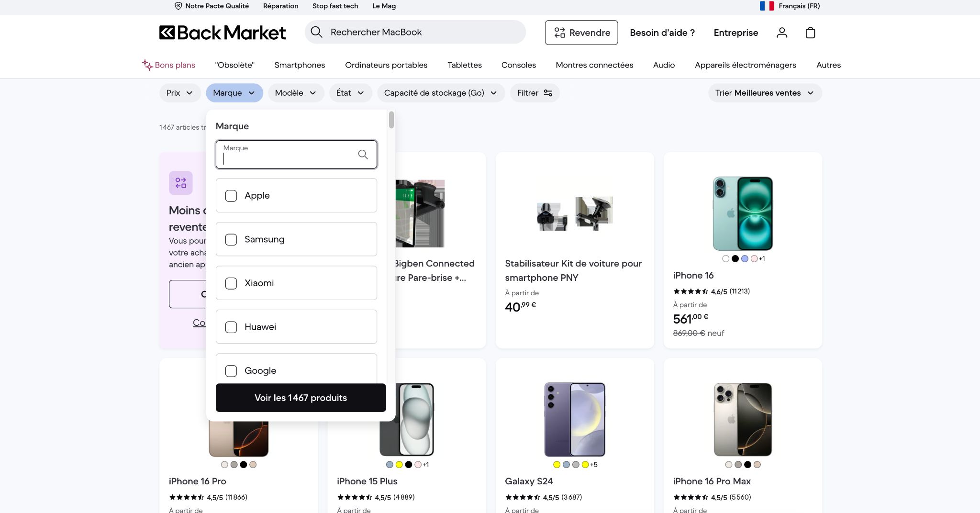Viewport: 980px width, 513px height.
Task: Click the Marque panel scrollbar thumb
Action: (x=391, y=120)
